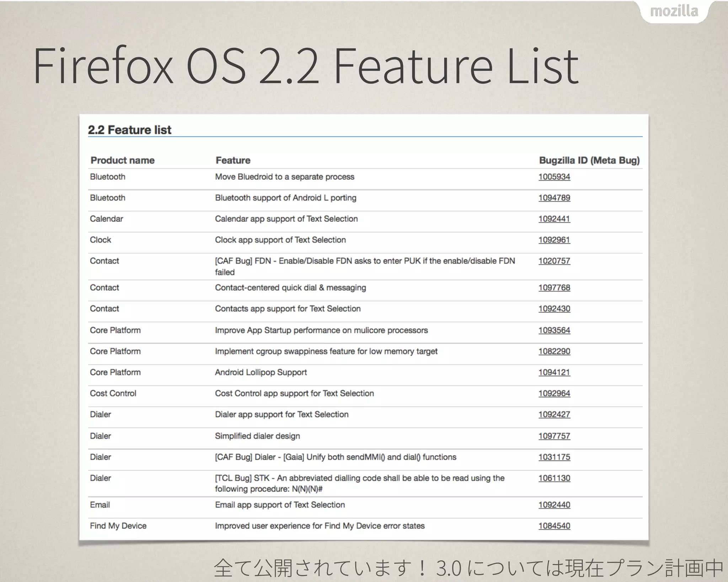This screenshot has width=728, height=582.
Task: Open simplified dialer design bug 1097757
Action: [554, 436]
